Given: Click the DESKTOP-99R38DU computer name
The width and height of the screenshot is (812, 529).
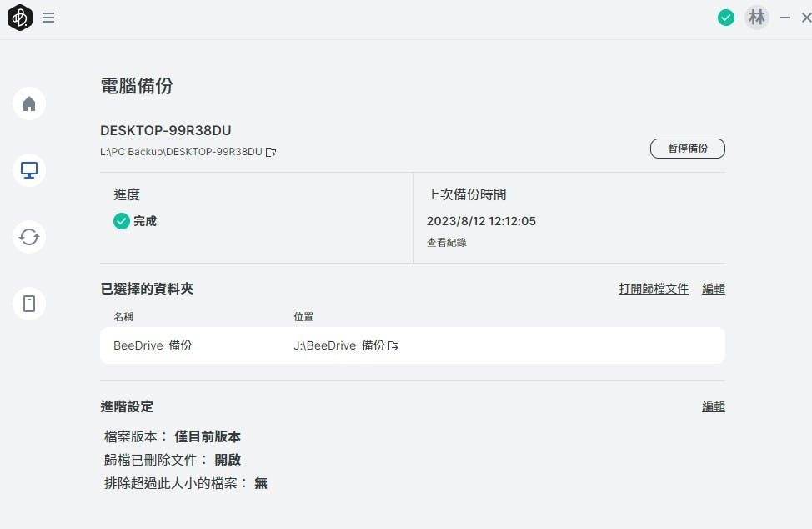Looking at the screenshot, I should coord(166,130).
